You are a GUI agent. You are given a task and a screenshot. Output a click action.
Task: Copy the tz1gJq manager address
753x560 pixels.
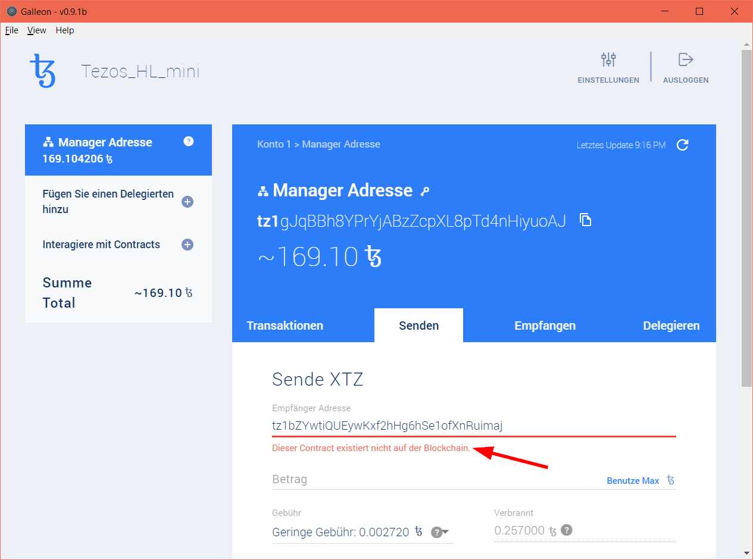coord(586,220)
